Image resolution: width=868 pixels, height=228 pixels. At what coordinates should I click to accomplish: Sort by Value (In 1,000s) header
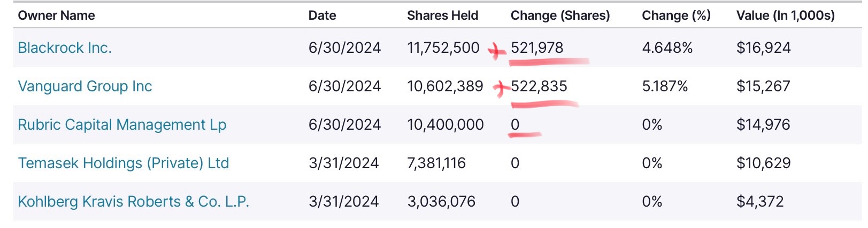point(785,15)
